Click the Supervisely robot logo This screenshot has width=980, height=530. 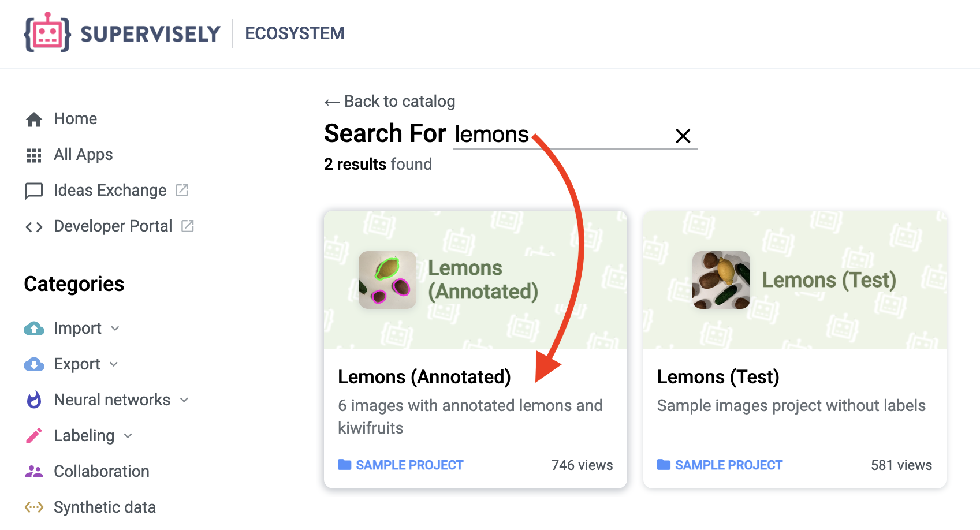point(47,33)
